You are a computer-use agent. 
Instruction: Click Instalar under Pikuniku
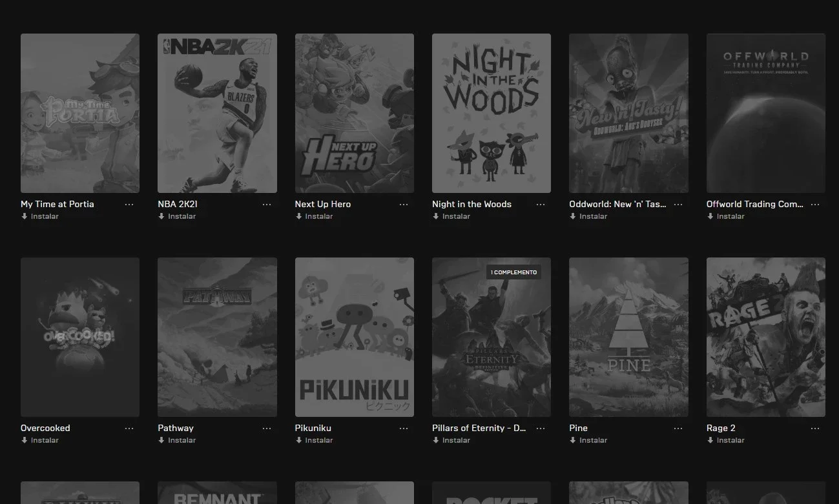315,440
